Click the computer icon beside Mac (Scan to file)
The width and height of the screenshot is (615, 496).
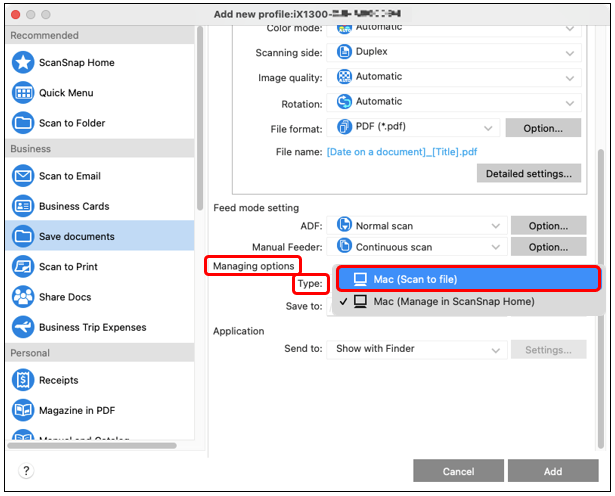click(x=360, y=279)
